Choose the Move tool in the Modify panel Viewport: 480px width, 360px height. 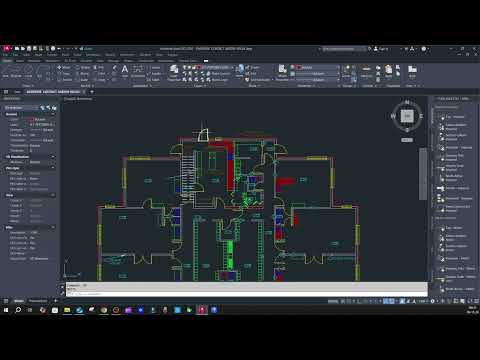(x=64, y=68)
